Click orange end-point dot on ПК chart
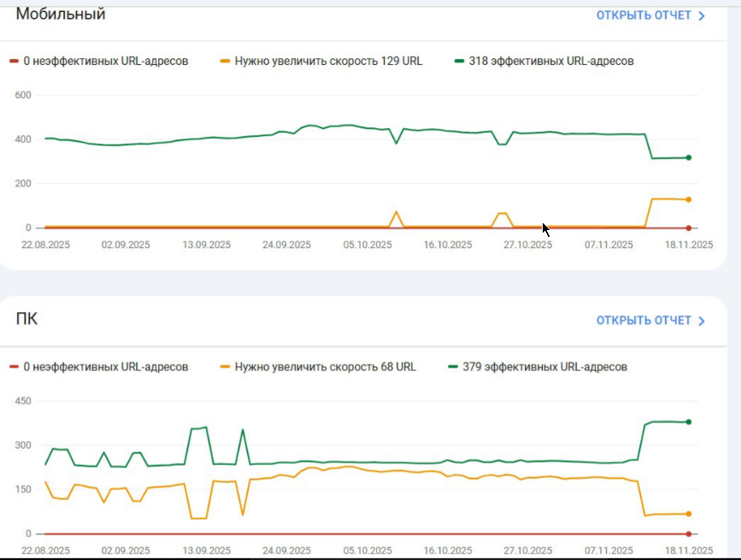 point(689,514)
